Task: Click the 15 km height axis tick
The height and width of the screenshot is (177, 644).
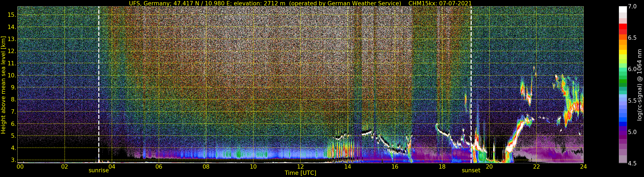Action: click(x=12, y=15)
